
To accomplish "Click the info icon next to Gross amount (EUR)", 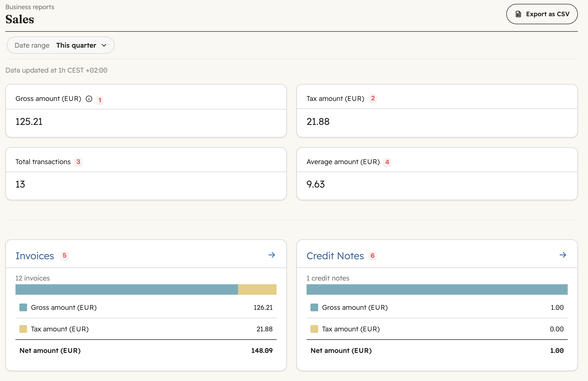I will 89,99.
